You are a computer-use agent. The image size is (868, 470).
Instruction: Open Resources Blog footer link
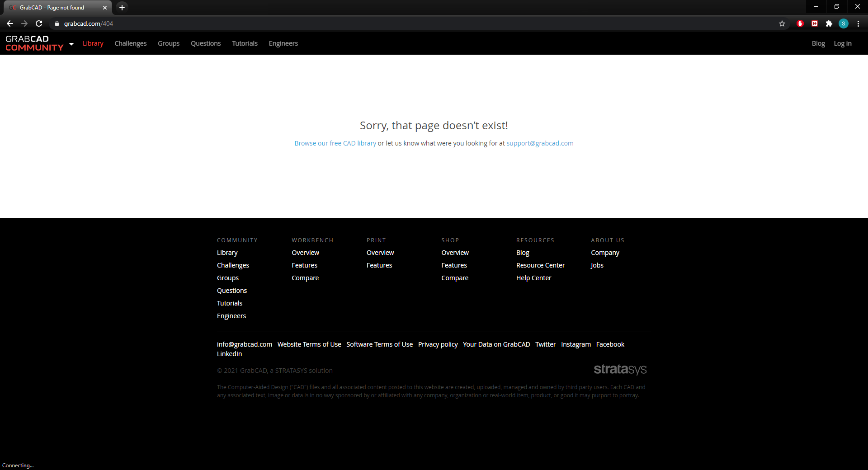coord(523,253)
